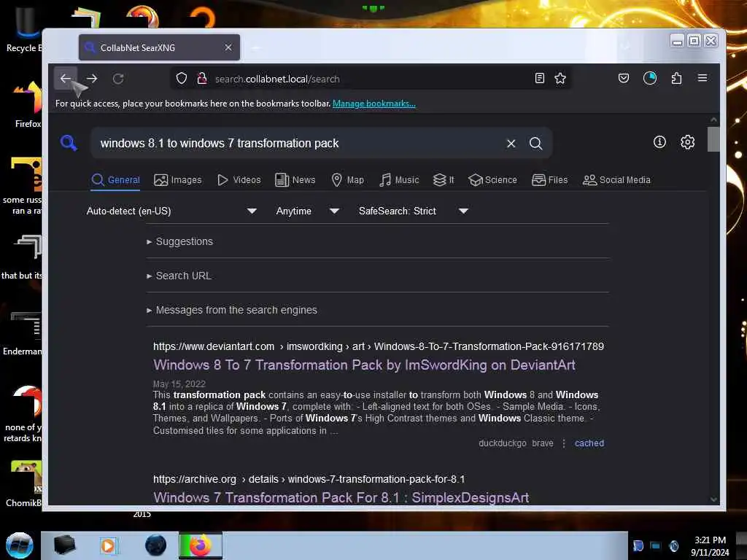Image resolution: width=747 pixels, height=560 pixels.
Task: Open the Pocket save icon
Action: tap(624, 78)
